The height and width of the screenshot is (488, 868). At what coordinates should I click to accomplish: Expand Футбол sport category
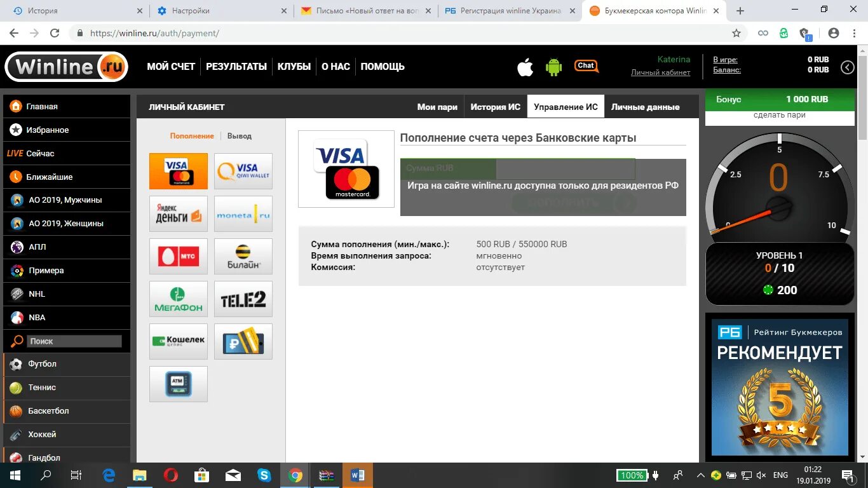[67, 364]
